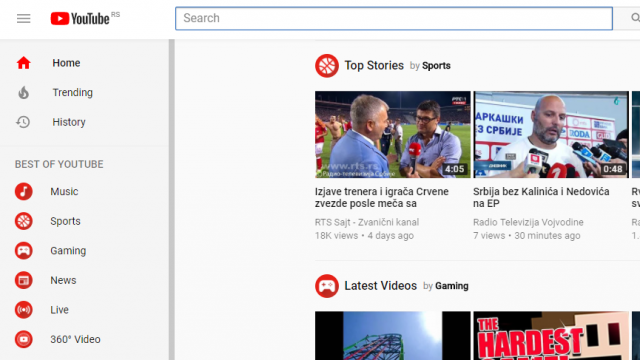Open the Sports channel link beside Top Stories
Viewport: 640px width, 360px height.
(x=436, y=66)
